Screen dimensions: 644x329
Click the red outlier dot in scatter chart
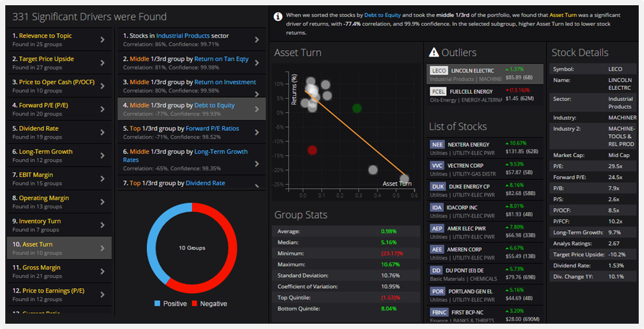point(312,150)
